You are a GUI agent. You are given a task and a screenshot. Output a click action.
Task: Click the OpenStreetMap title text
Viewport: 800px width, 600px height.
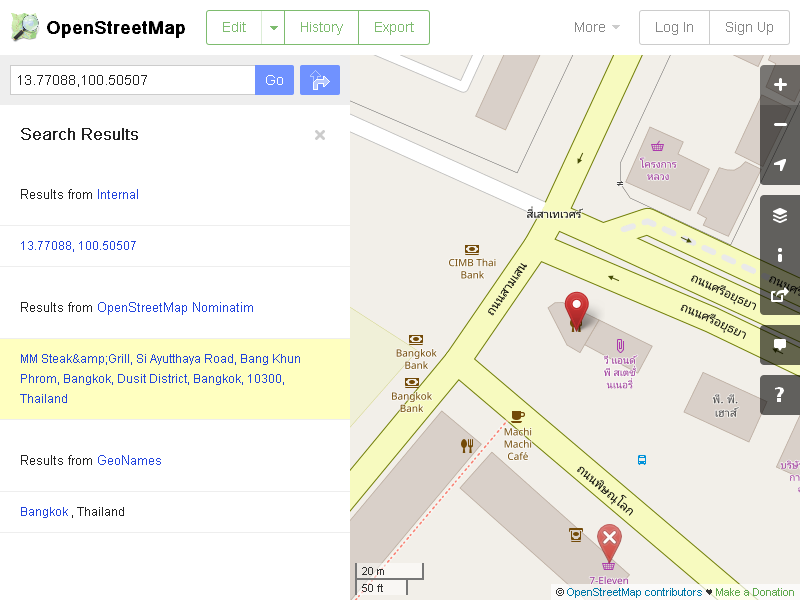click(x=116, y=28)
